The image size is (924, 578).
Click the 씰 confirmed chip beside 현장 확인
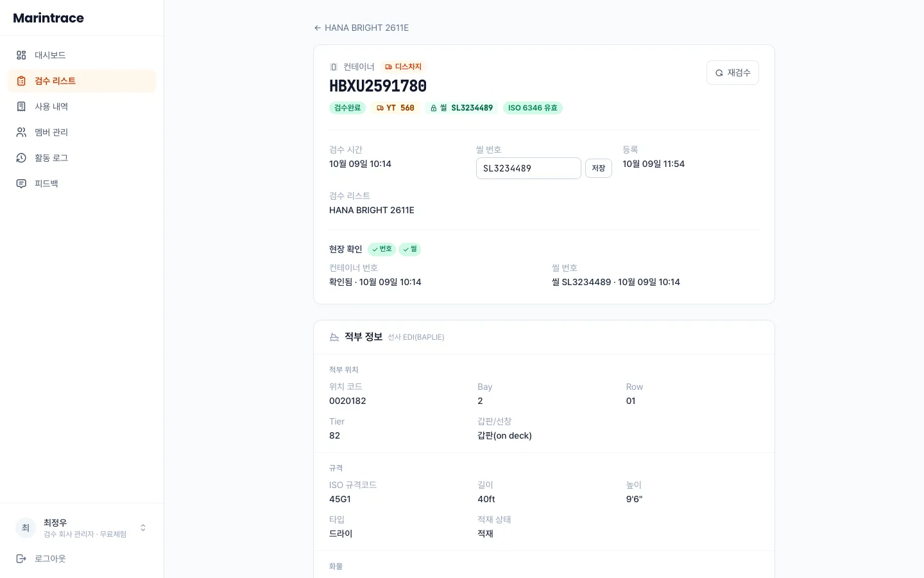(x=410, y=249)
